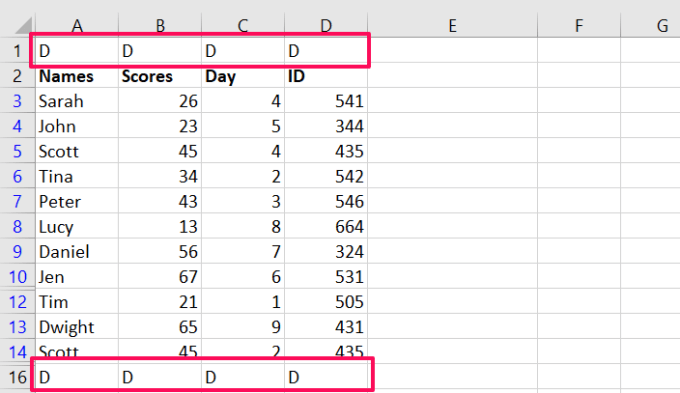Click Lucy's score 13
Viewport: 680px width, 393px height.
point(160,226)
